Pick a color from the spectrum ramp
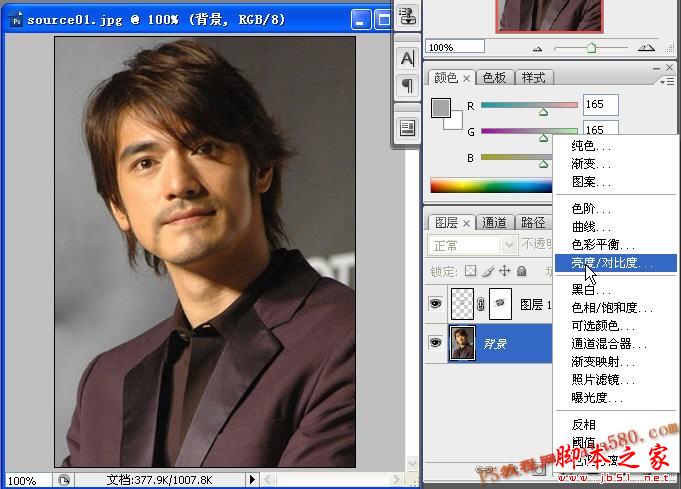681x489 pixels. (491, 185)
